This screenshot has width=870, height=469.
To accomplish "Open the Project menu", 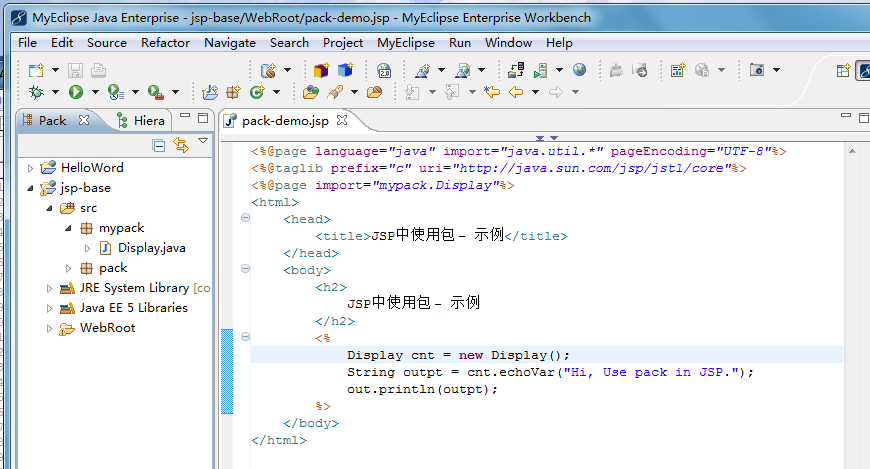I will point(343,43).
